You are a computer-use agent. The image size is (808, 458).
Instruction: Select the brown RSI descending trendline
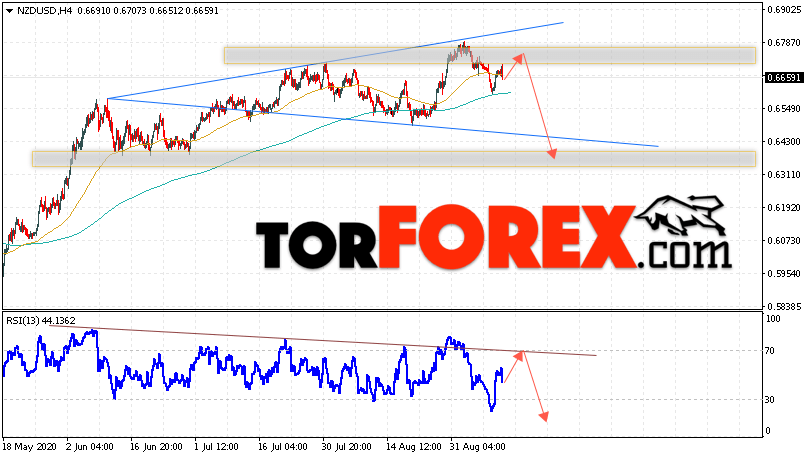point(323,341)
